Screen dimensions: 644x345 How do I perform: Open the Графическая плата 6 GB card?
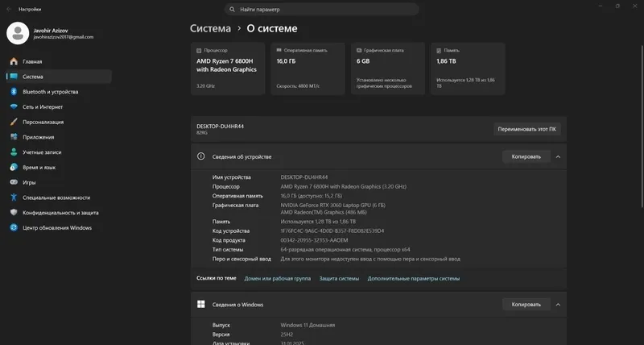[388, 69]
